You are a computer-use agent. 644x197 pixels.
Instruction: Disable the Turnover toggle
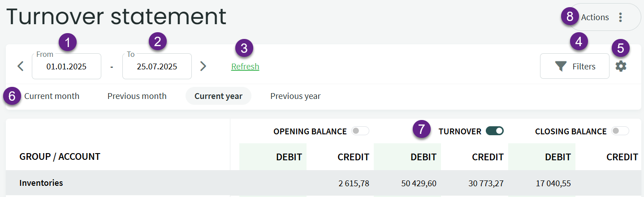495,131
